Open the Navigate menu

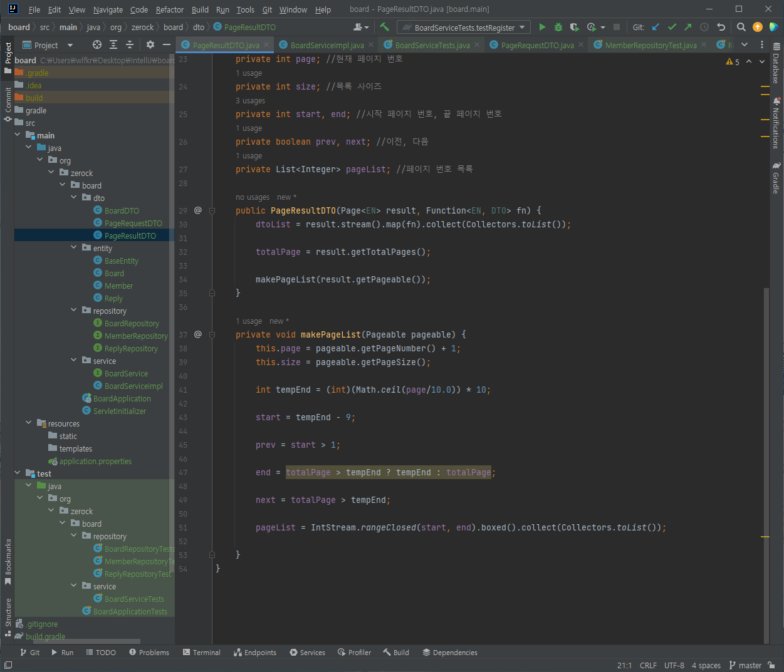(108, 9)
